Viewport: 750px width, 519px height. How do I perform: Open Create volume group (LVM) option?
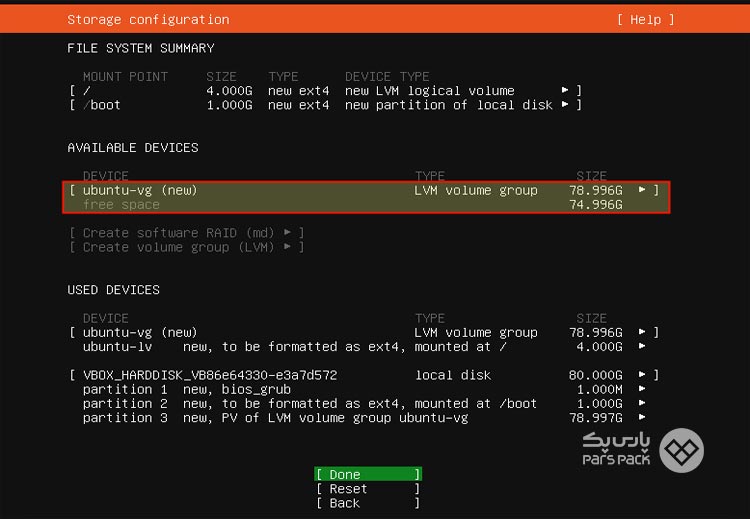click(x=187, y=247)
